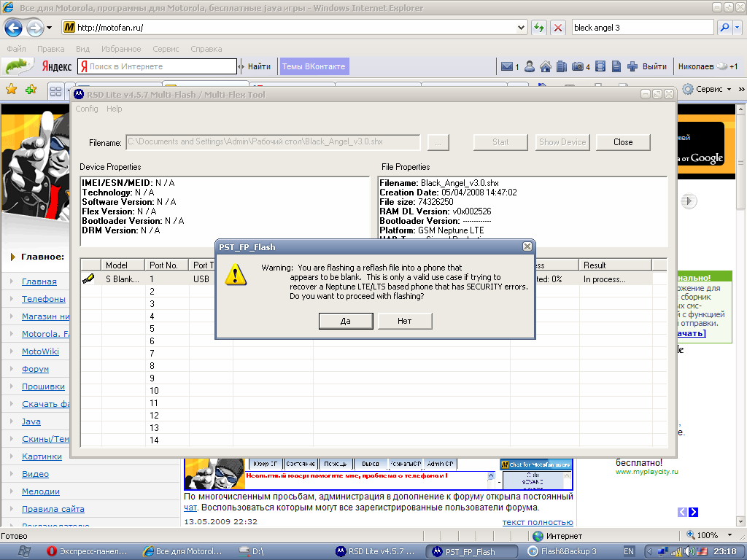
Task: Open the Сервис menu in menu bar
Action: click(x=166, y=49)
